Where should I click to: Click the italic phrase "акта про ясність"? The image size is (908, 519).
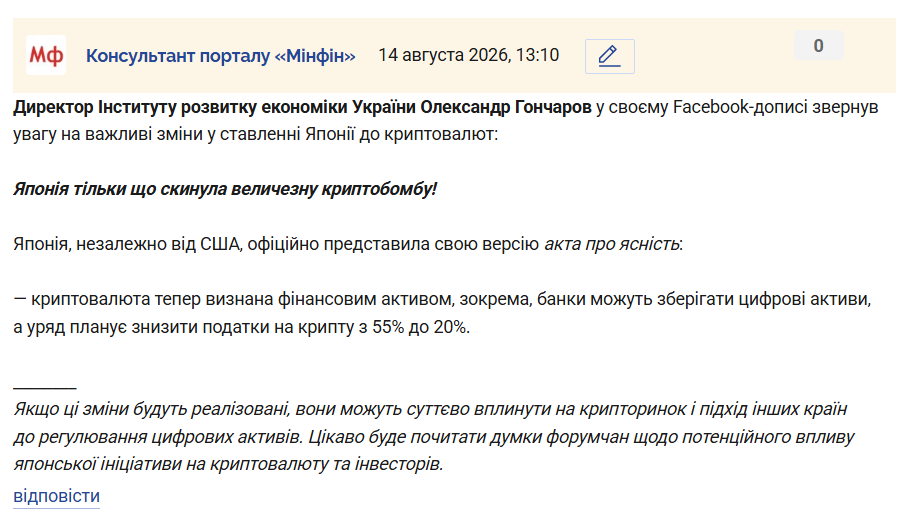tap(612, 244)
